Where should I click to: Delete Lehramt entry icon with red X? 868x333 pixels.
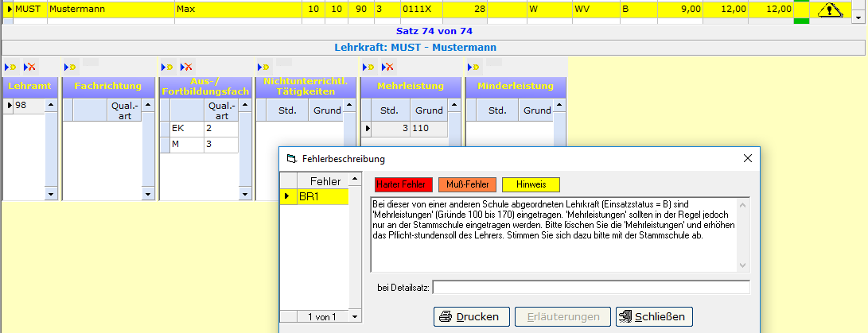coord(29,67)
